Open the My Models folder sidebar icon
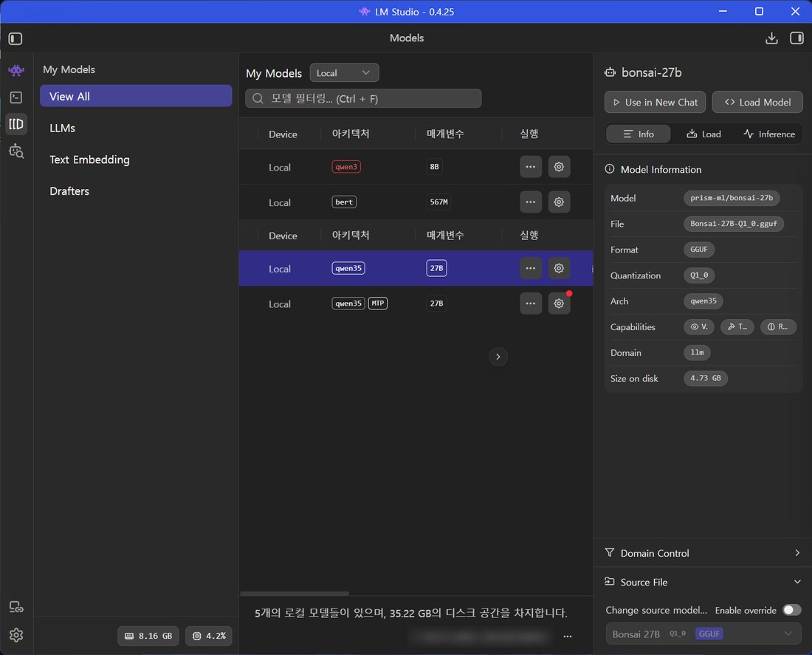This screenshot has height=655, width=812. pyautogui.click(x=16, y=124)
